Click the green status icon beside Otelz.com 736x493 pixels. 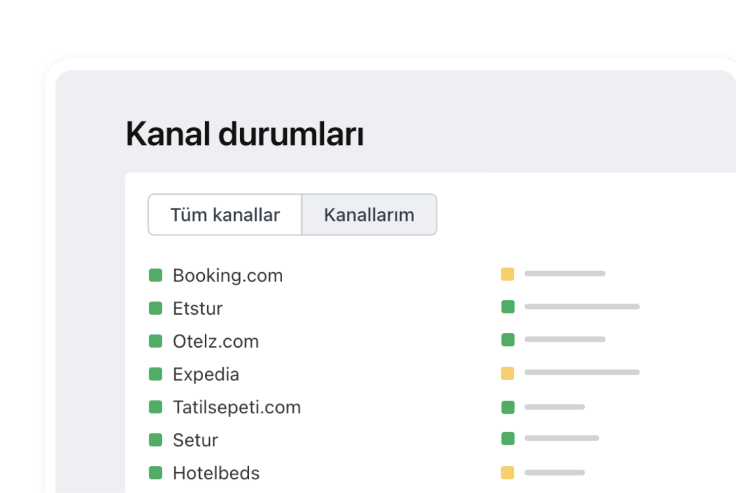[155, 341]
